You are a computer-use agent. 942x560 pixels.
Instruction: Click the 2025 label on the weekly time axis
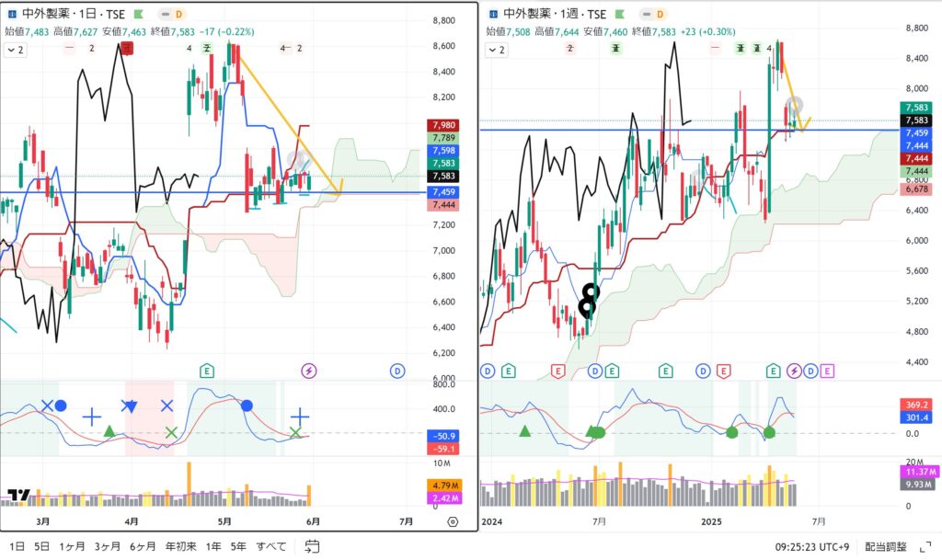[x=711, y=521]
